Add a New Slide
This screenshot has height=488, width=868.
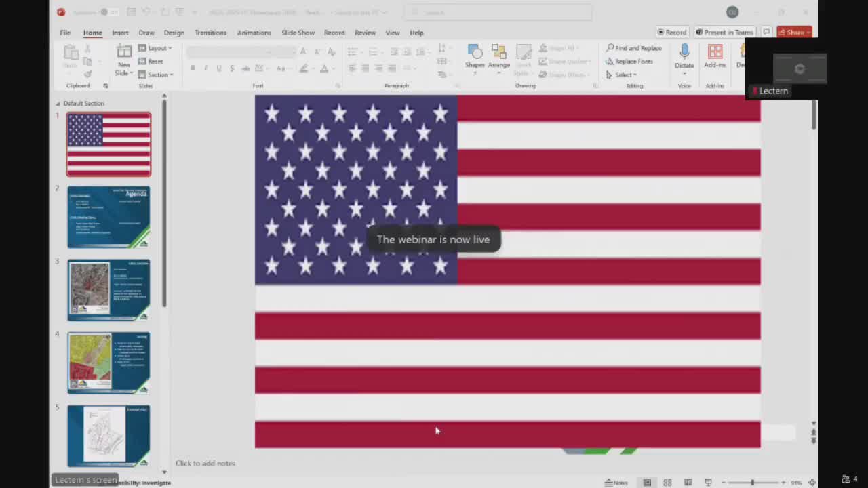[x=124, y=60]
